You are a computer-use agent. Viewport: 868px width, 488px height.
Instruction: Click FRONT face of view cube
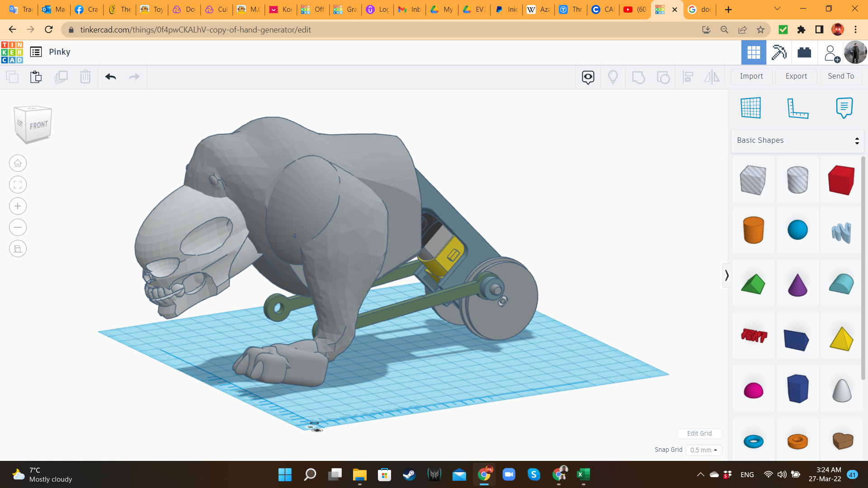(x=38, y=125)
